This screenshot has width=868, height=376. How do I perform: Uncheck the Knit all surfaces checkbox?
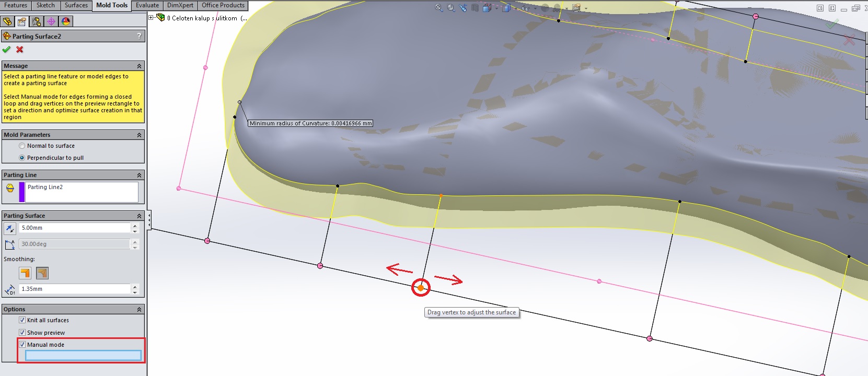(22, 320)
